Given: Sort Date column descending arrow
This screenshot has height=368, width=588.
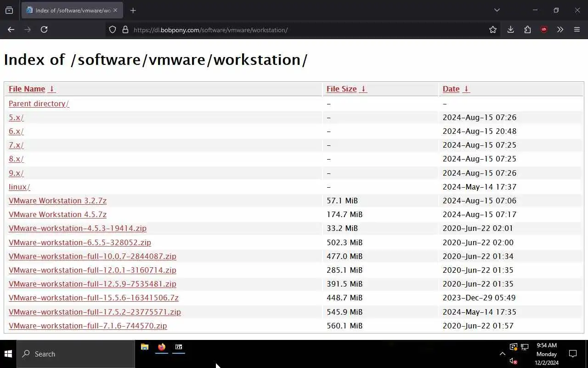Looking at the screenshot, I should coord(466,89).
